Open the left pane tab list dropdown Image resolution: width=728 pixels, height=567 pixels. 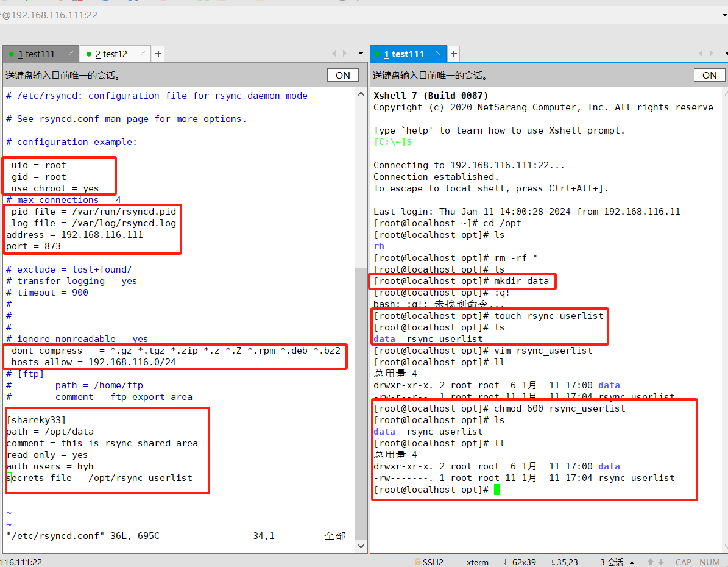pos(361,54)
